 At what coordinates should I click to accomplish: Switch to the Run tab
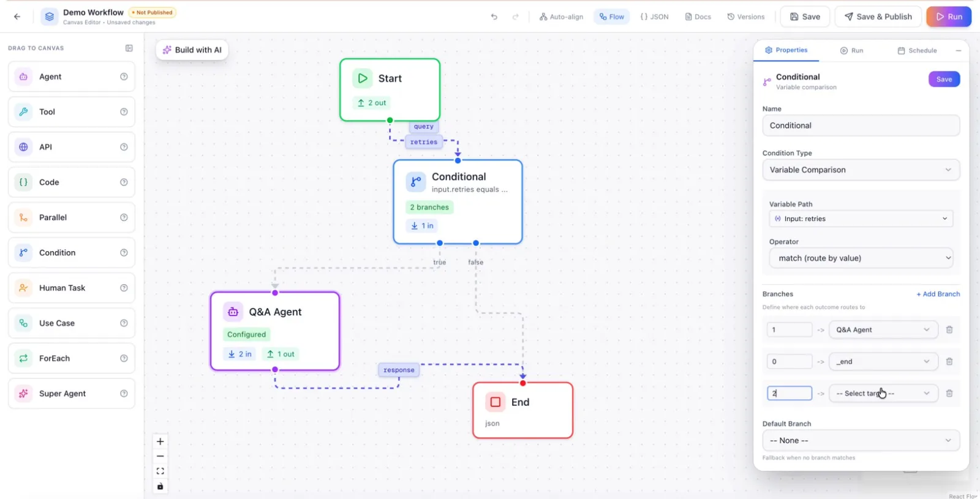(851, 50)
